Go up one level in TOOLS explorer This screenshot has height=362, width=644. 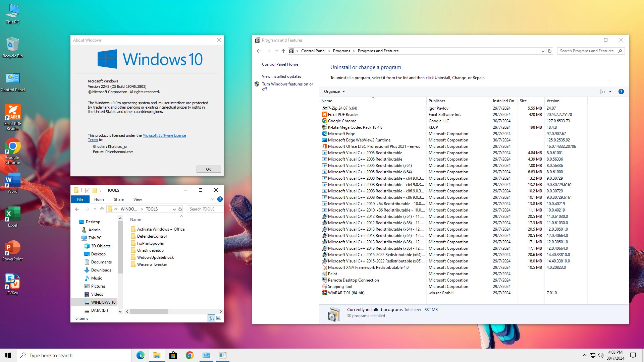[102, 209]
